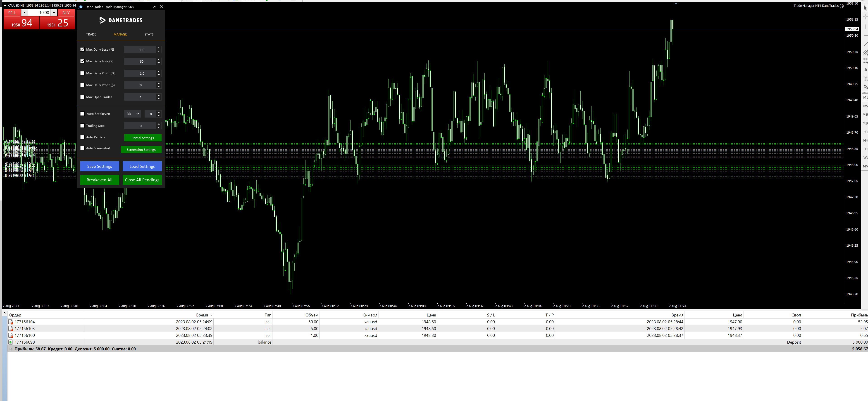Collapse the DaneTrades Trade Manager panel
868x401 pixels.
coord(155,7)
